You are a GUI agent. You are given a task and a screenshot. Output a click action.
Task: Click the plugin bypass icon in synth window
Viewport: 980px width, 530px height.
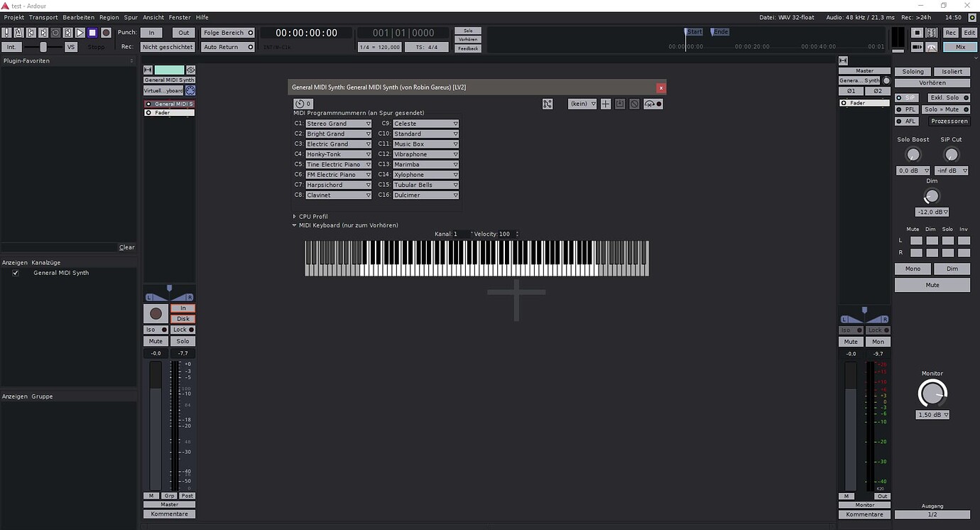[x=300, y=104]
